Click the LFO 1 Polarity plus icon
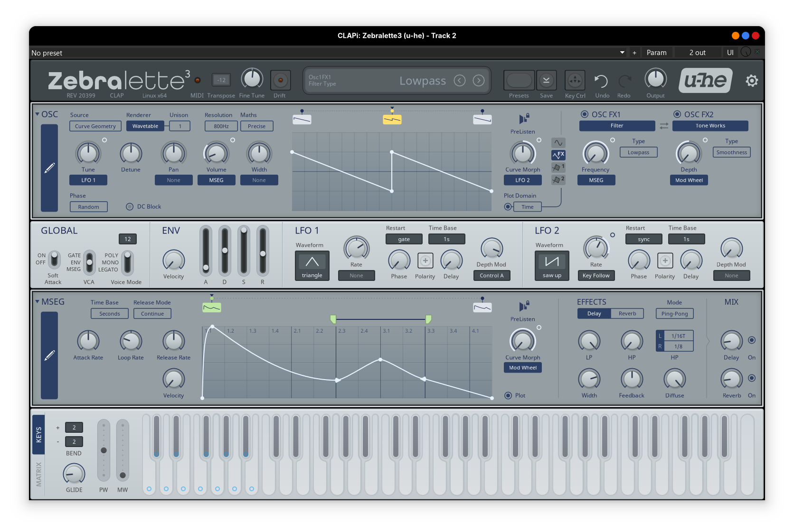 [425, 261]
